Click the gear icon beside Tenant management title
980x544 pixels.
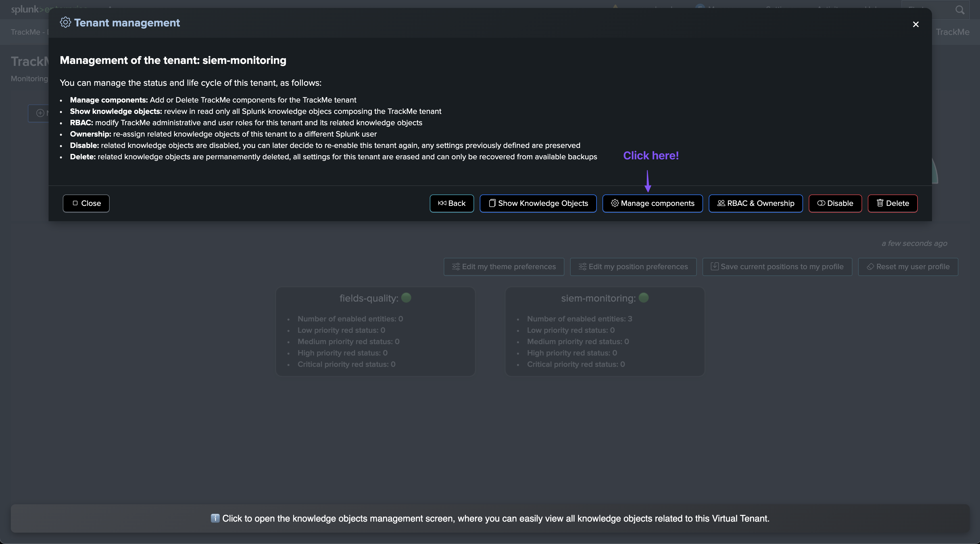65,22
